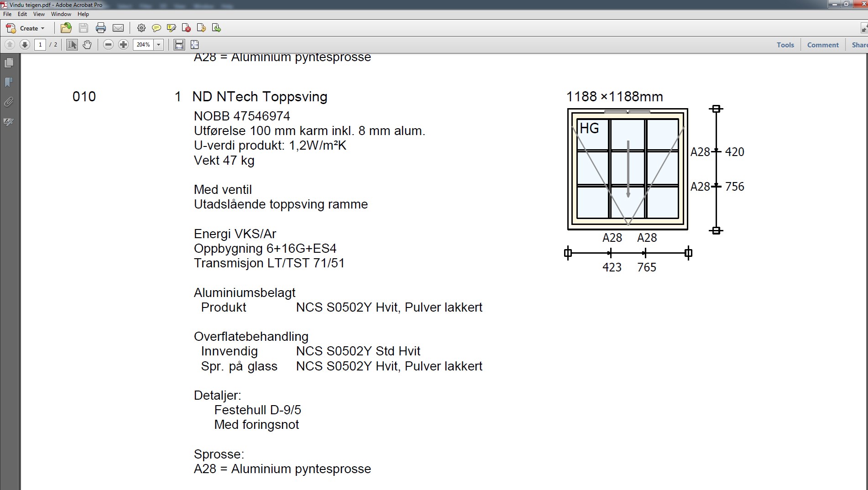Click the Open file folder icon
868x490 pixels.
coord(66,28)
